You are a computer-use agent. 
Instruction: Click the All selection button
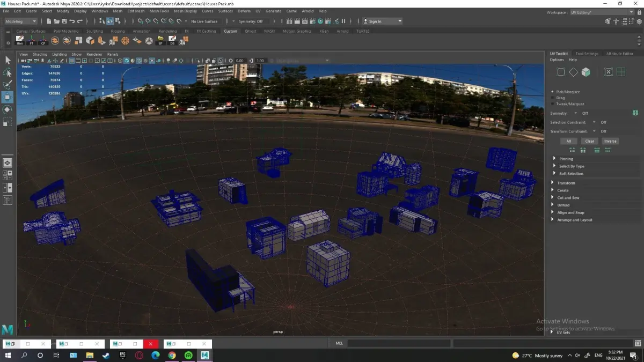pyautogui.click(x=569, y=141)
